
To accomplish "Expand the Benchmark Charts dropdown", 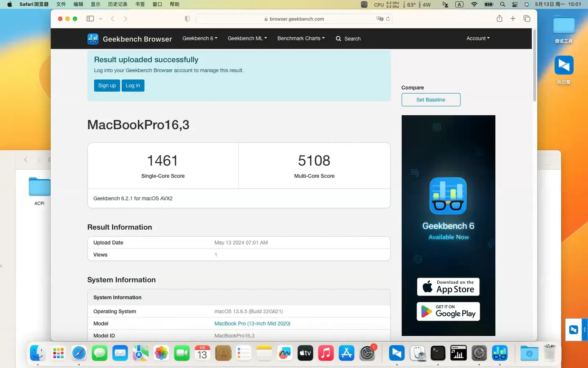I will pyautogui.click(x=301, y=38).
